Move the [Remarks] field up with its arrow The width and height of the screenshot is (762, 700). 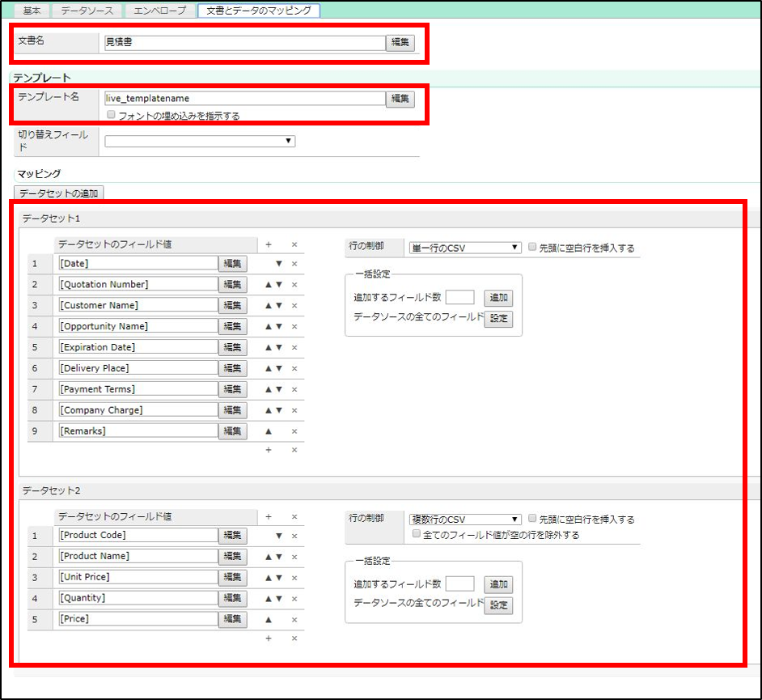point(269,431)
